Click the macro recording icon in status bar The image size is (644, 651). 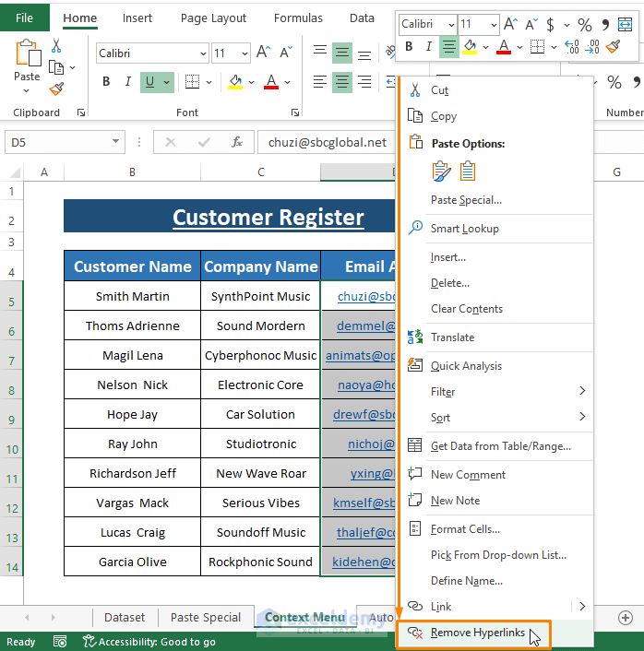[60, 642]
